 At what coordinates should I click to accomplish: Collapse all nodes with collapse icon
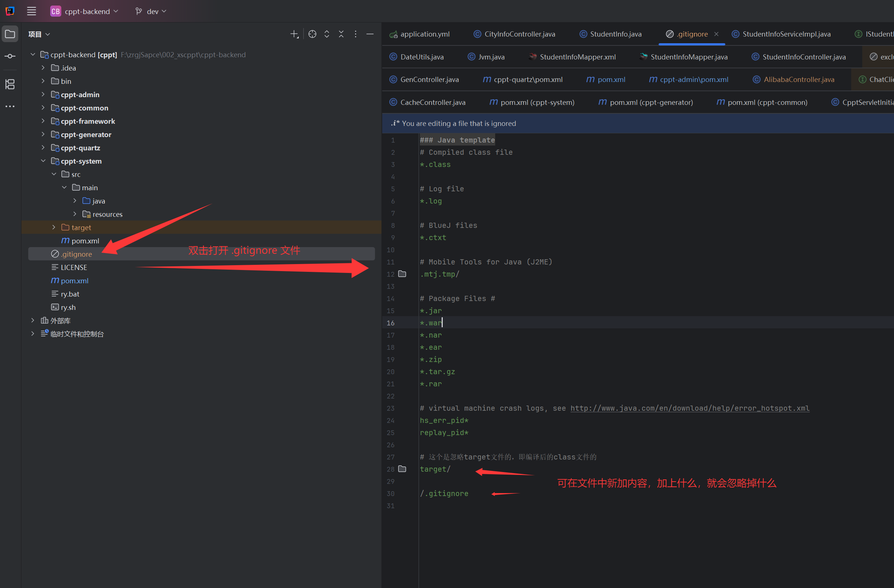pyautogui.click(x=341, y=34)
